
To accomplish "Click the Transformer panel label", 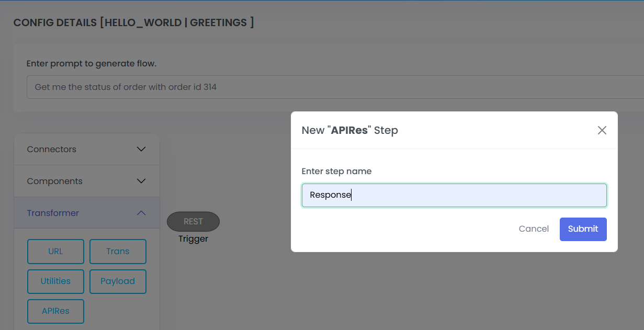I will (x=53, y=213).
